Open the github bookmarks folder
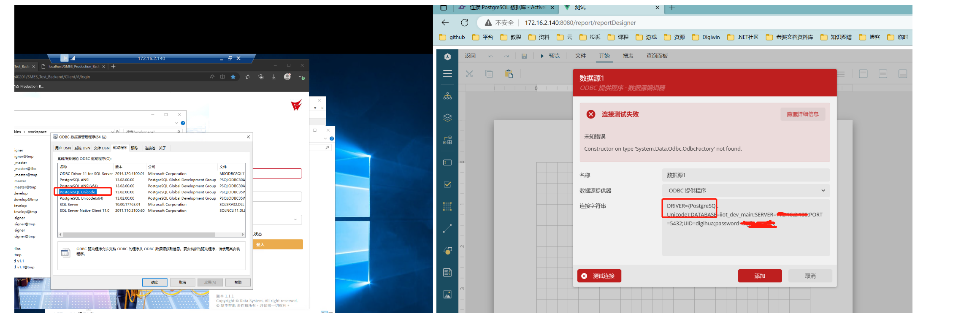Viewport: 980px width, 319px height. coord(452,37)
